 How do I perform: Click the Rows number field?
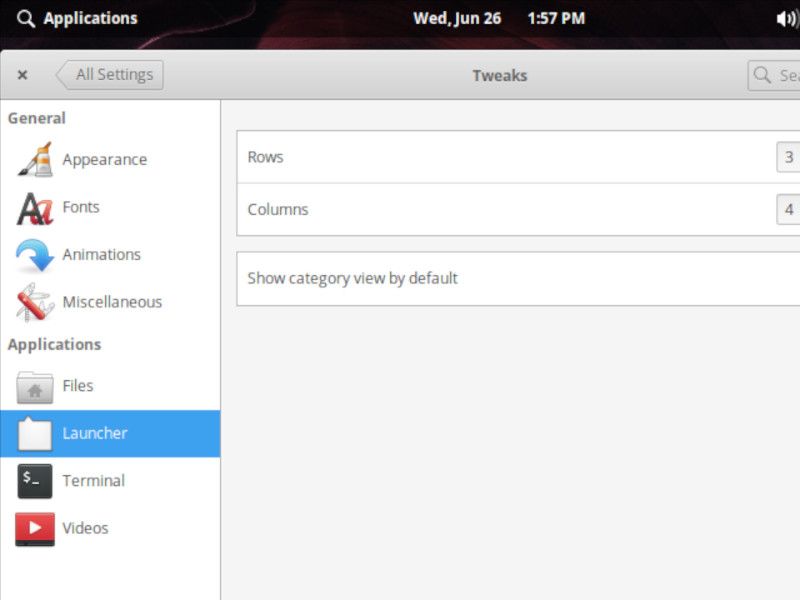[788, 157]
